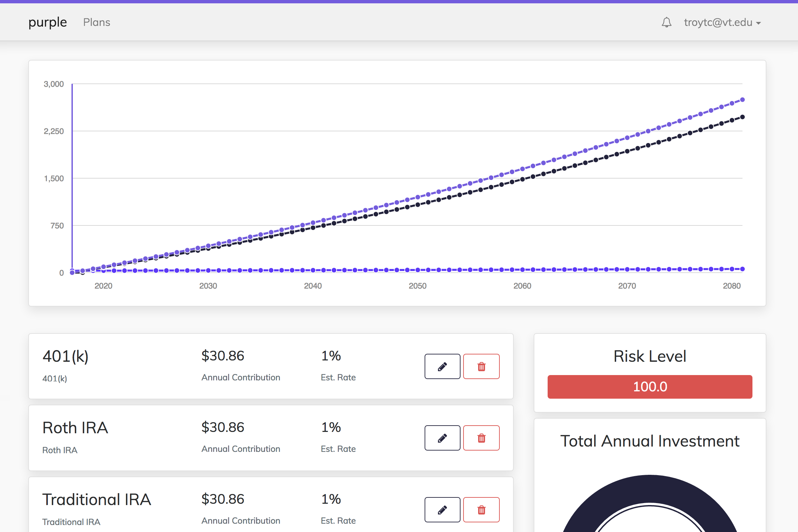
Task: Click the top purple line's final data point
Action: tap(742, 100)
